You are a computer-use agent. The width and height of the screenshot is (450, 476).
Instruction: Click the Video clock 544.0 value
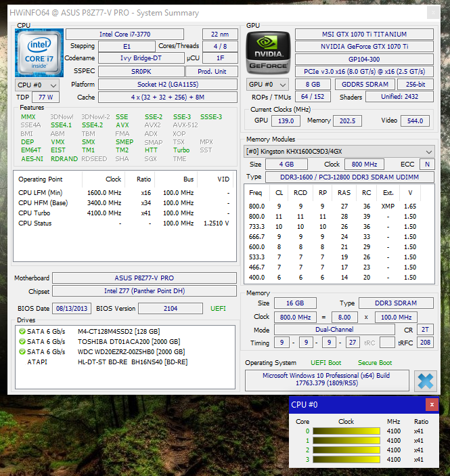(x=415, y=121)
